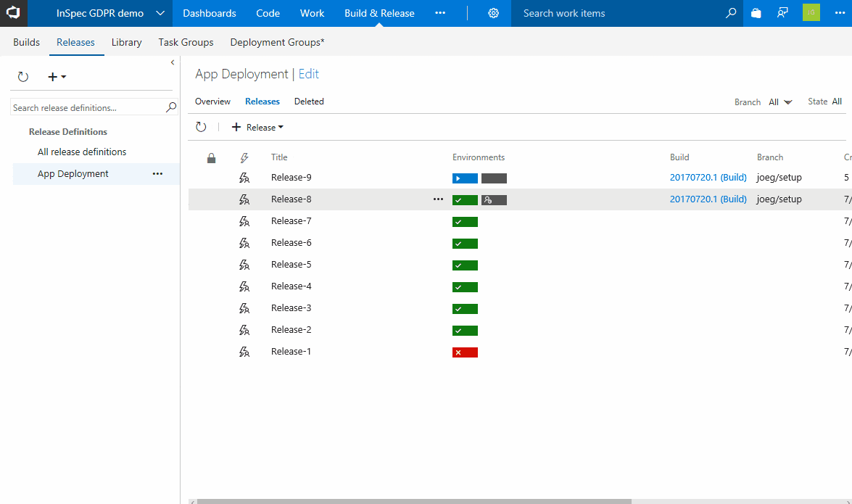Screen dimensions: 852x504
Task: Refresh the releases list toolbar icon
Action: click(202, 127)
